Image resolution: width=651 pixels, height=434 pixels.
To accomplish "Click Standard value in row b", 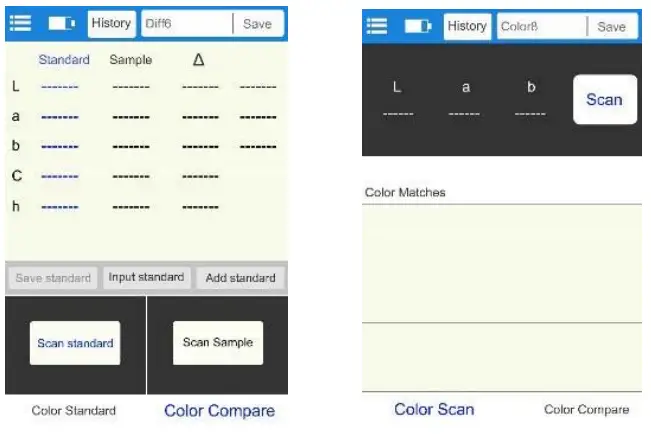I will 60,147.
